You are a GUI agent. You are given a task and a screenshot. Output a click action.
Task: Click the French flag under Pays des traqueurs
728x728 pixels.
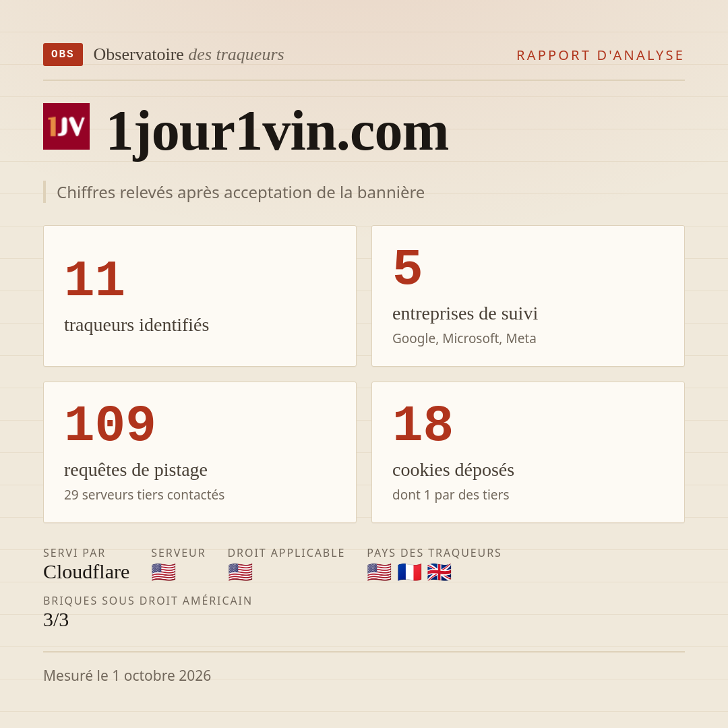[409, 572]
